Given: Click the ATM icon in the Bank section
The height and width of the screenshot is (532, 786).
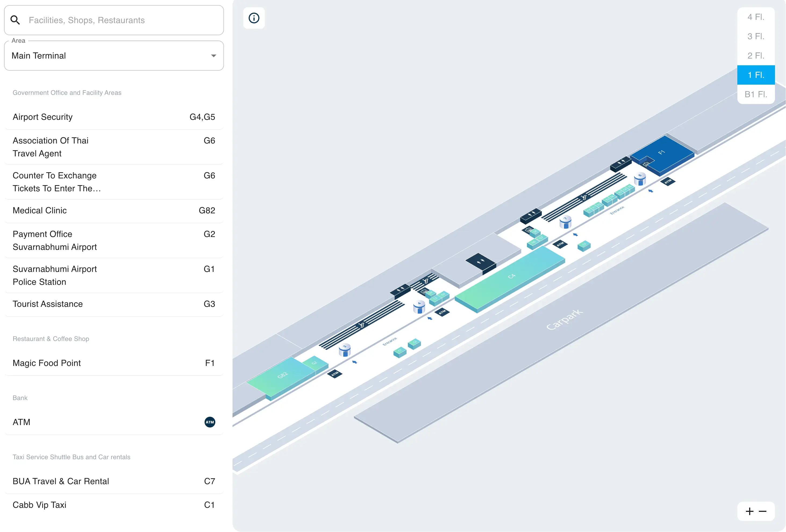Looking at the screenshot, I should pyautogui.click(x=210, y=422).
